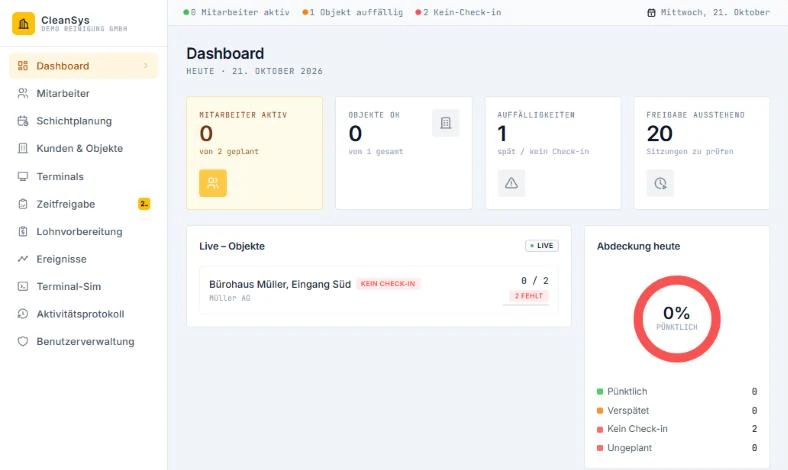Image resolution: width=788 pixels, height=470 pixels.
Task: Click the Zeitfreigabe yellow notification badge
Action: pyautogui.click(x=144, y=204)
